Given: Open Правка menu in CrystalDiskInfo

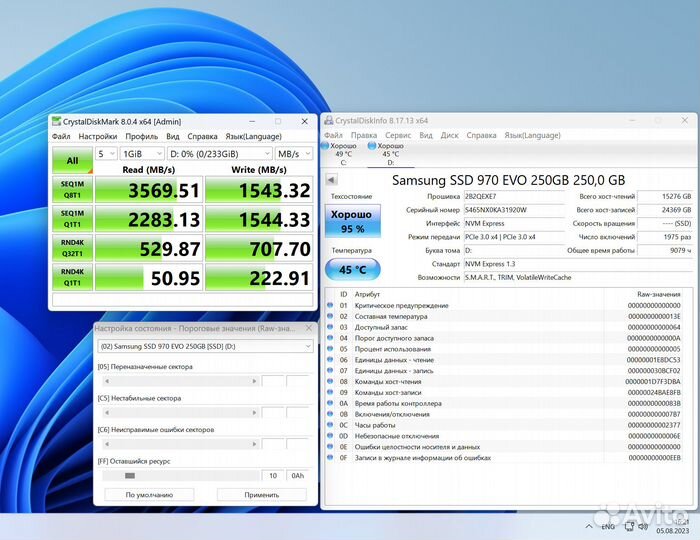Looking at the screenshot, I should [x=364, y=135].
